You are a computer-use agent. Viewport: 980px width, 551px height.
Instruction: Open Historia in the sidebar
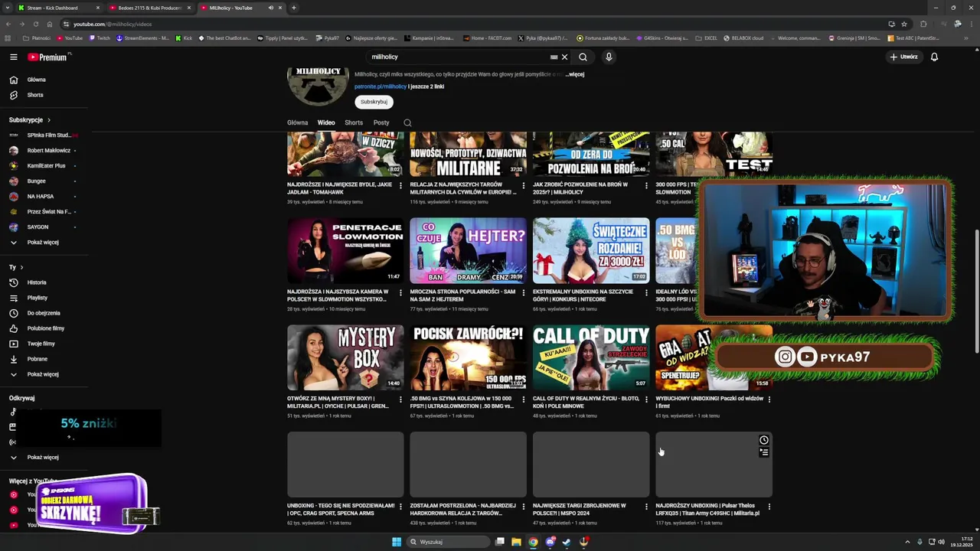(37, 282)
